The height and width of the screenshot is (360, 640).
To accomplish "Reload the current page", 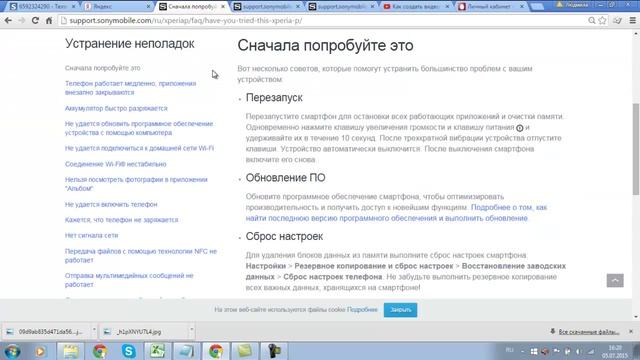I will click(35, 20).
